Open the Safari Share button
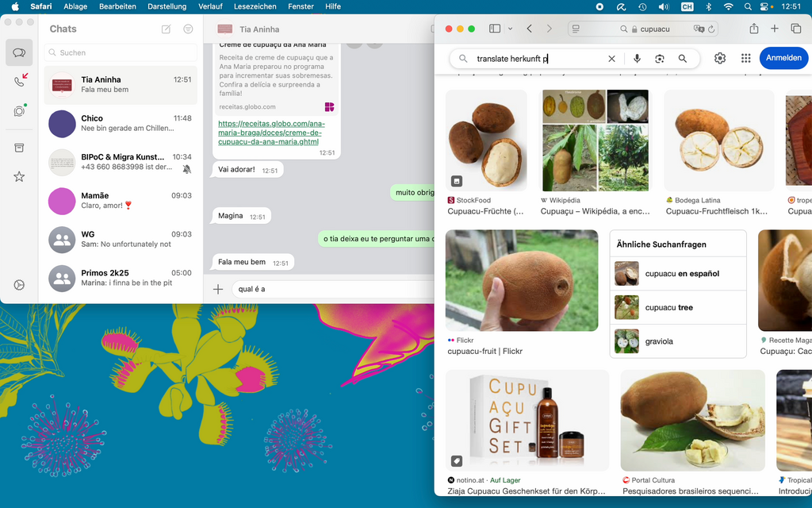Image resolution: width=812 pixels, height=508 pixels. tap(754, 29)
